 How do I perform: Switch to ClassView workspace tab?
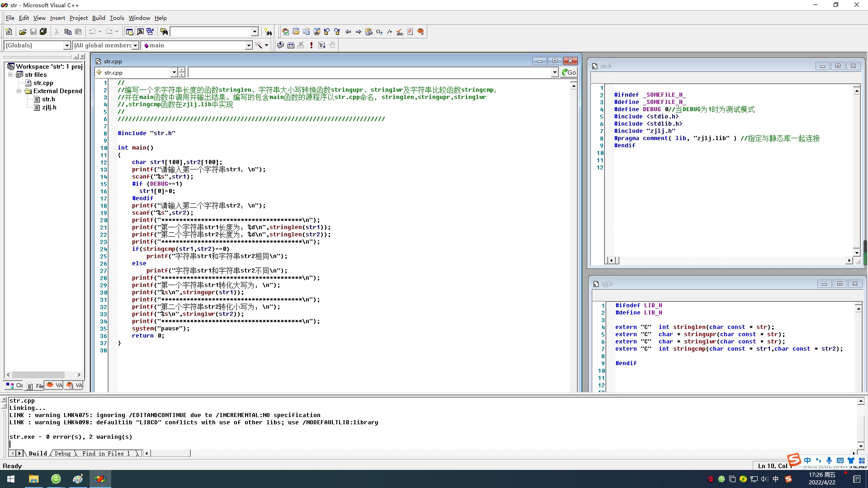14,385
